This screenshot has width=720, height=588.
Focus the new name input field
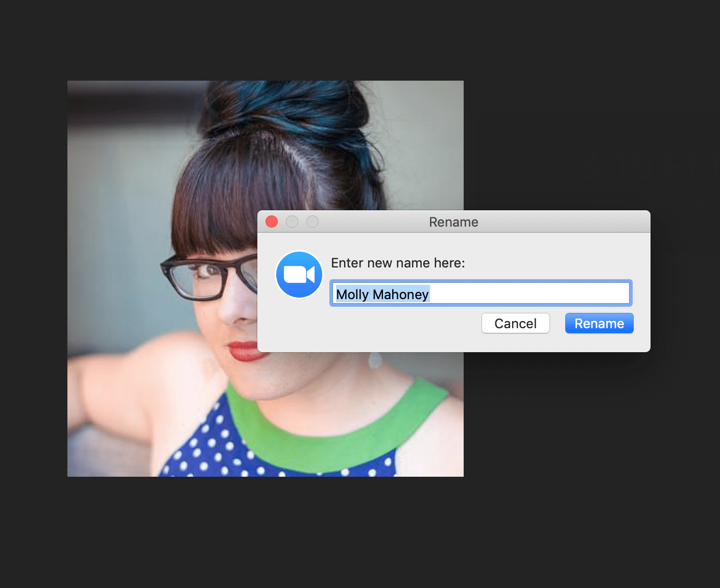[x=481, y=293]
